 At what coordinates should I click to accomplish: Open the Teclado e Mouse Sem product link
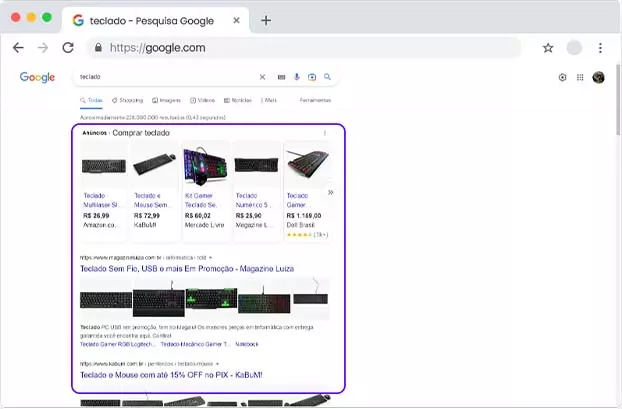coord(152,200)
